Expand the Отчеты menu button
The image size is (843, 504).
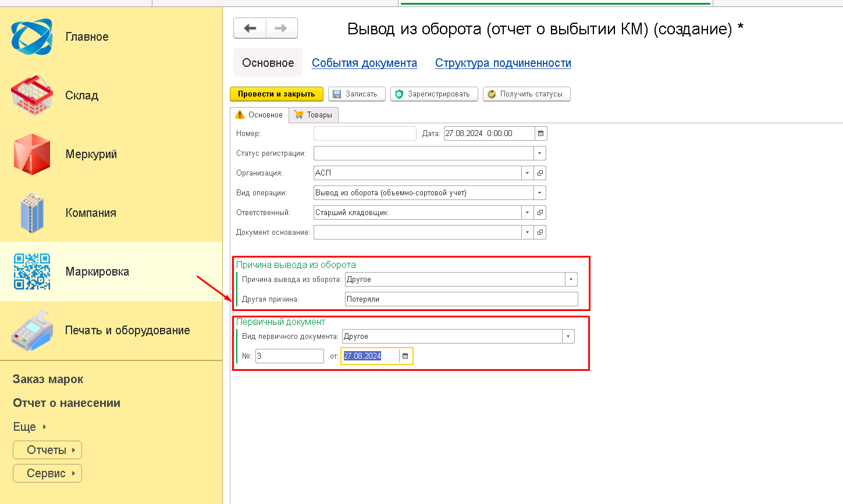[x=47, y=450]
